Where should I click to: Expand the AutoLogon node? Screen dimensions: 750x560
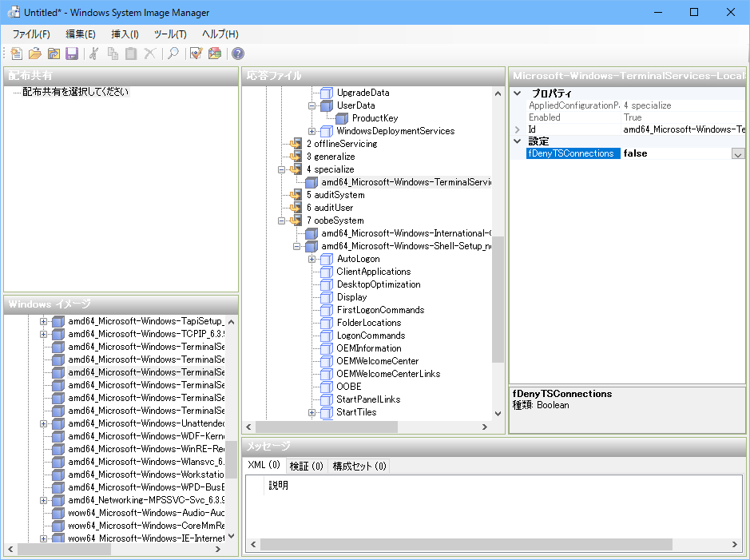312,259
